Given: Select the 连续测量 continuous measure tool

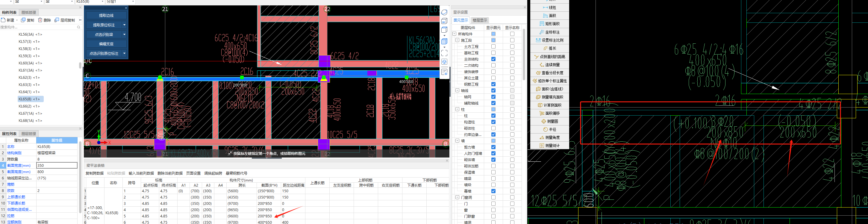Looking at the screenshot, I should click(550, 65).
